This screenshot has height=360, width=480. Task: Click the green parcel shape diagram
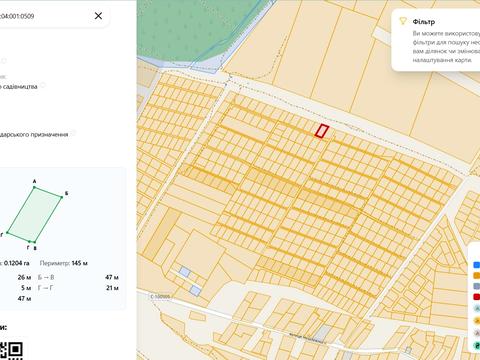[x=34, y=214]
